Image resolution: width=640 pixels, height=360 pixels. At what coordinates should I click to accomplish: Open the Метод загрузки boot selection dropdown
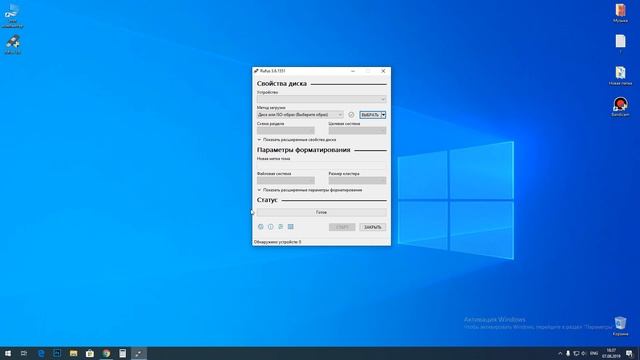[x=300, y=115]
